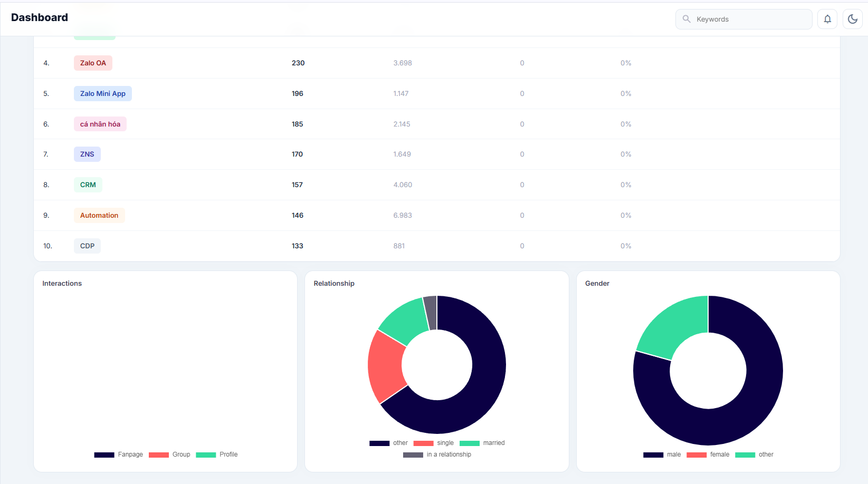Image resolution: width=868 pixels, height=484 pixels.
Task: Click the Dashboard heading
Action: [x=39, y=17]
